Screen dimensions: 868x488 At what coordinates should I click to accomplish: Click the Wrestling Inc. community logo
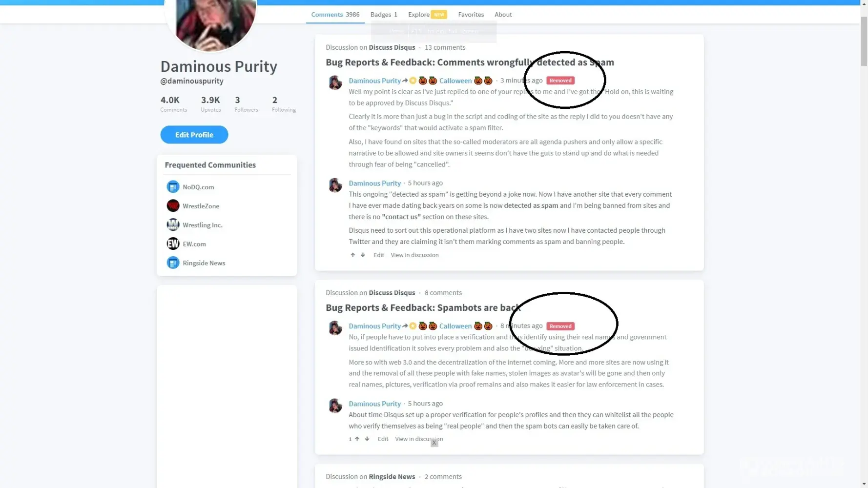(x=173, y=225)
